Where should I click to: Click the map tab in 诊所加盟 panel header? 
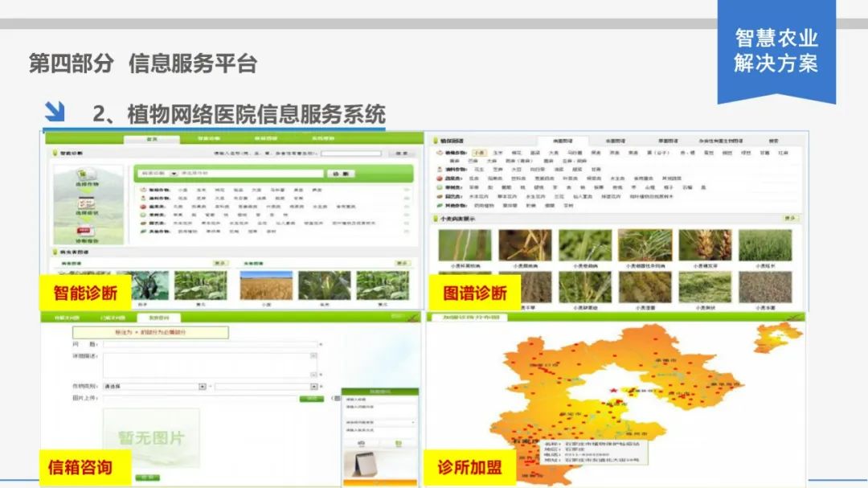tap(468, 318)
